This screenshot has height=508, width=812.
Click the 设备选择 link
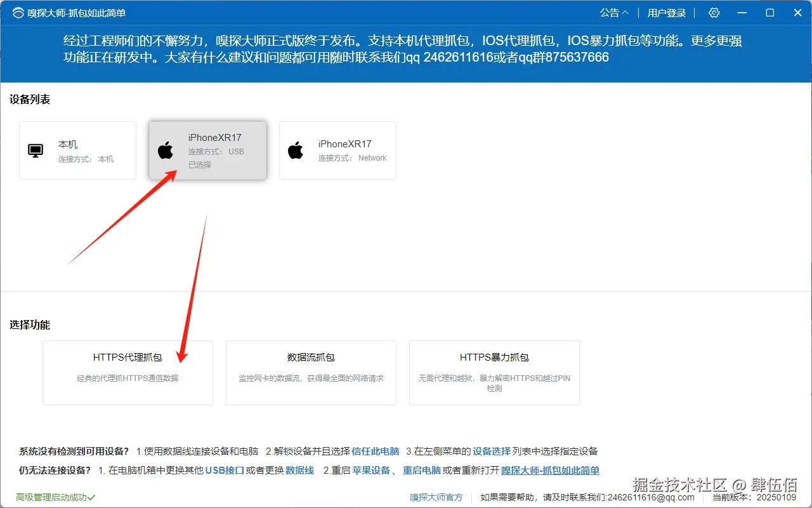(x=492, y=451)
